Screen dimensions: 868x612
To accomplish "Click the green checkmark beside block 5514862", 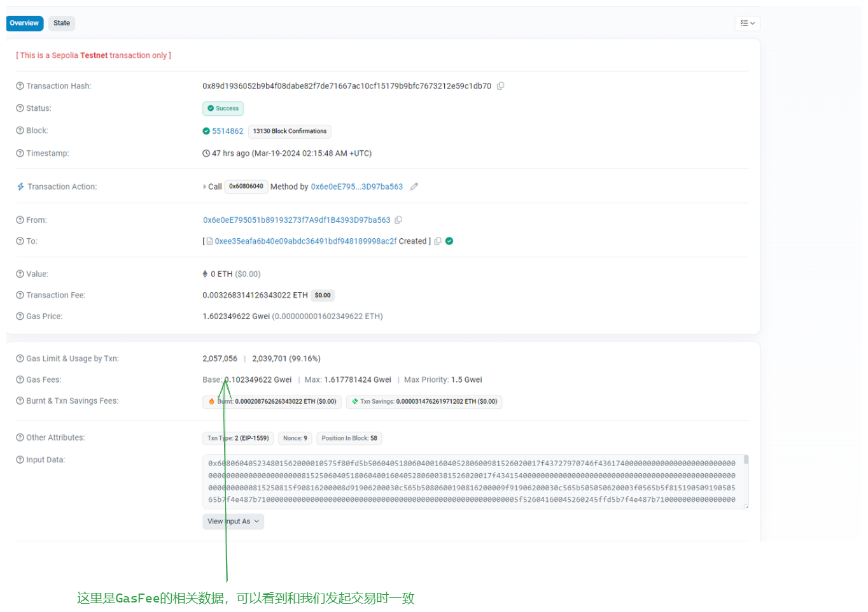I will point(205,131).
